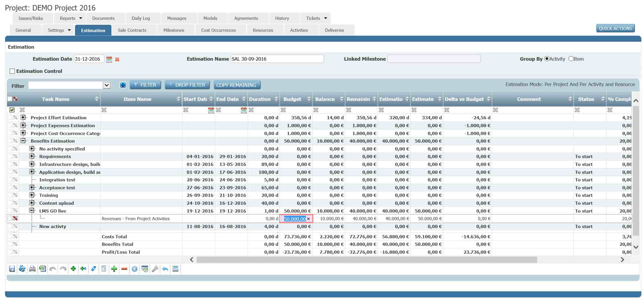
Task: Click the grey redo arrow icon
Action: click(63, 269)
